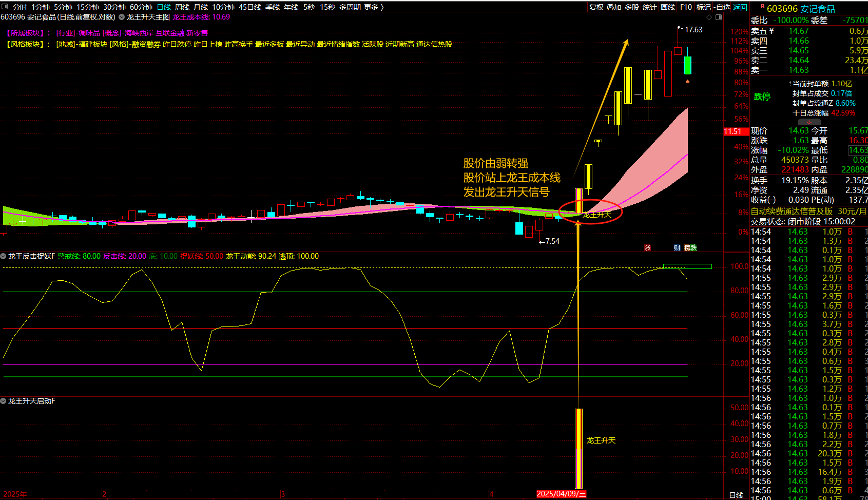Click the 调味品 industry sector link

pyautogui.click(x=89, y=33)
